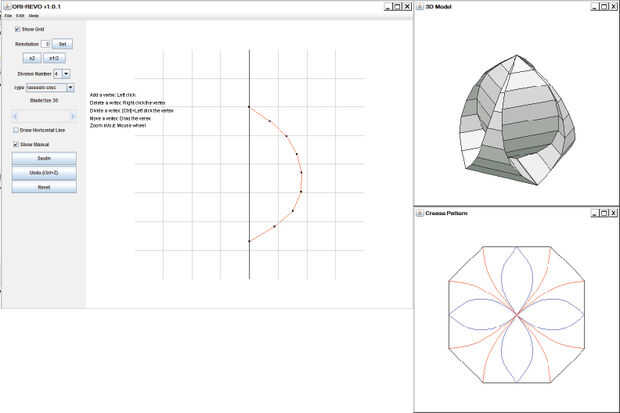Toggle the Show Grid checkbox

coord(17,29)
